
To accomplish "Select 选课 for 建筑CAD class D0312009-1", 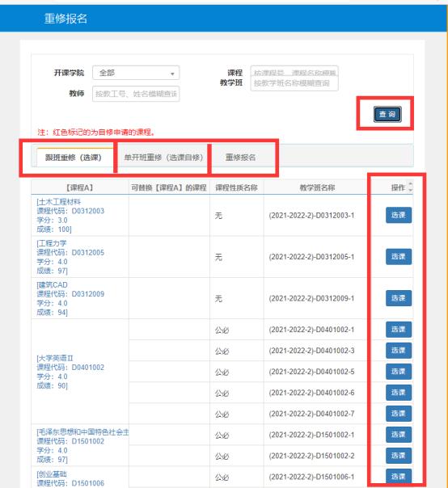I will (399, 298).
